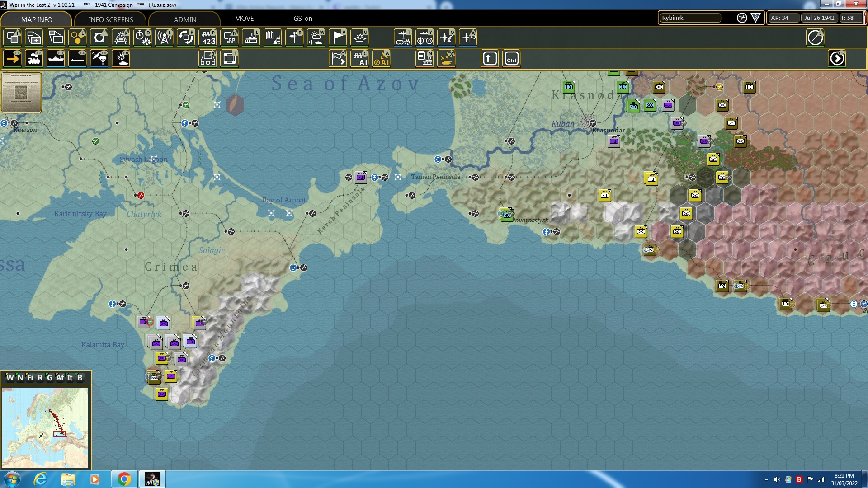This screenshot has width=868, height=488.
Task: Show radio tower command range icon (L)
Action: [x=164, y=38]
